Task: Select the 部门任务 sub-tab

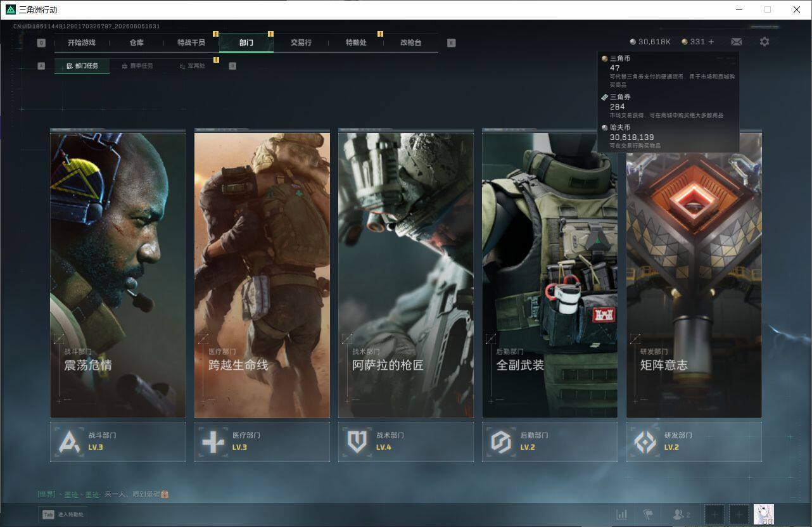Action: click(82, 66)
